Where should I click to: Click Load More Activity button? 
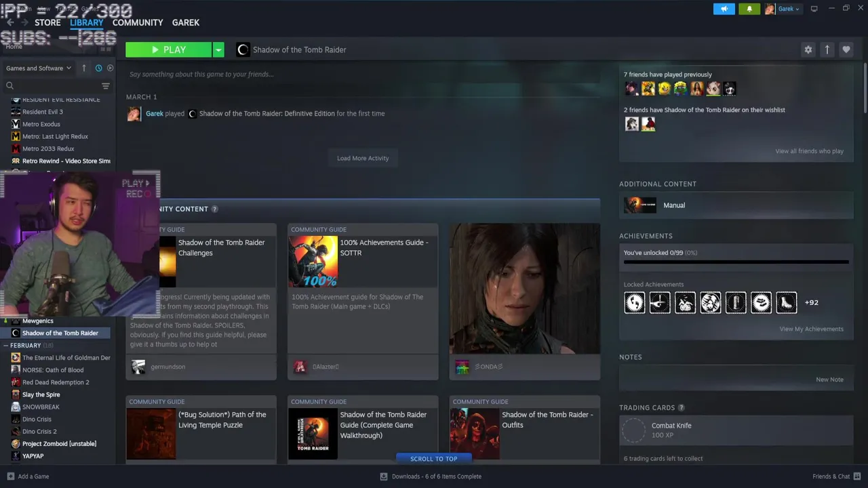tap(363, 158)
